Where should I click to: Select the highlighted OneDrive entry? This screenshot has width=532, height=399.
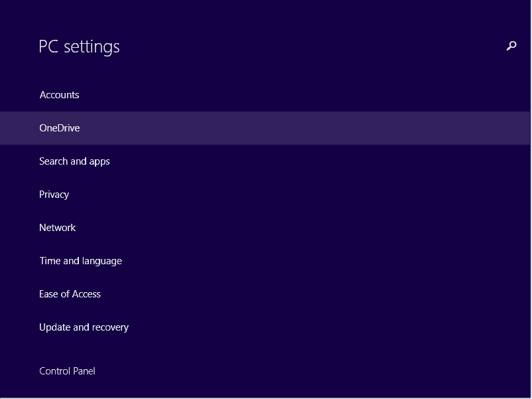pos(265,128)
